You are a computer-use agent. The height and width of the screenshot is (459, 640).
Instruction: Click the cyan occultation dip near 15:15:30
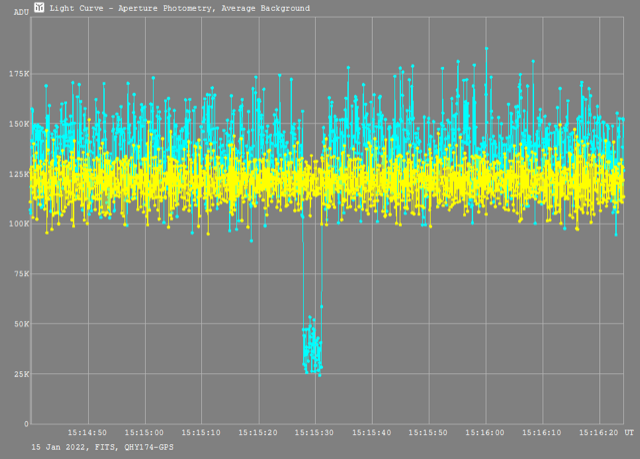click(x=312, y=345)
